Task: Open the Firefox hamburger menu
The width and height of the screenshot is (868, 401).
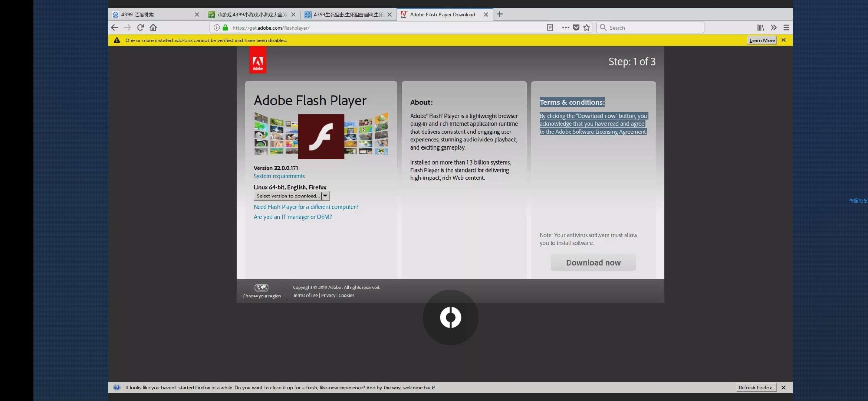Action: point(786,27)
